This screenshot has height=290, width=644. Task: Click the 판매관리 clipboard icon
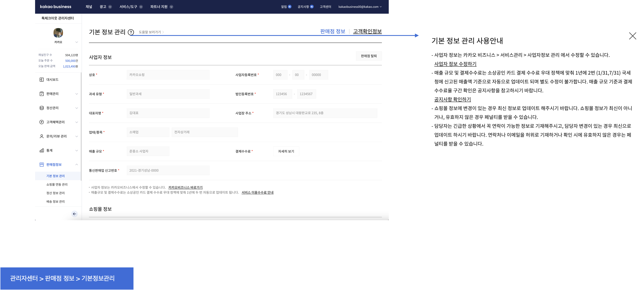tap(42, 94)
